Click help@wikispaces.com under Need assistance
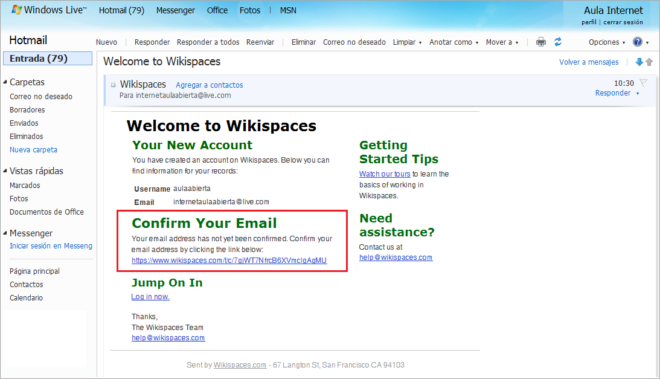This screenshot has width=660, height=379. tap(396, 257)
